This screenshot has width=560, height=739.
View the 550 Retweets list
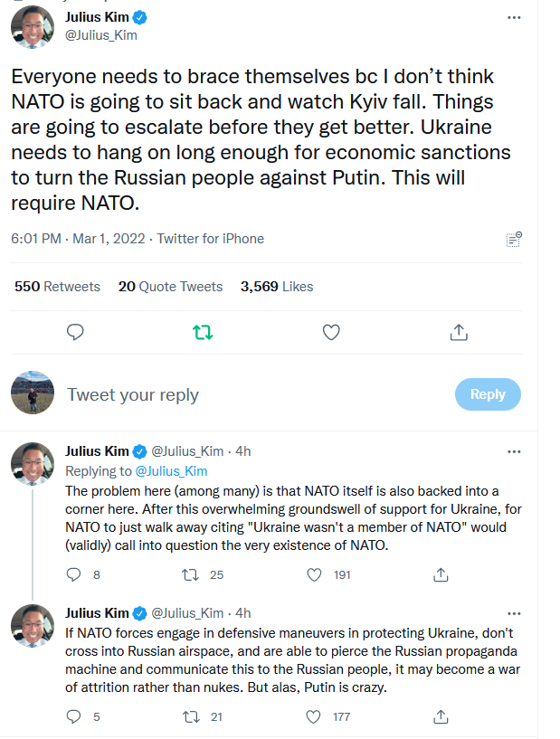point(57,287)
